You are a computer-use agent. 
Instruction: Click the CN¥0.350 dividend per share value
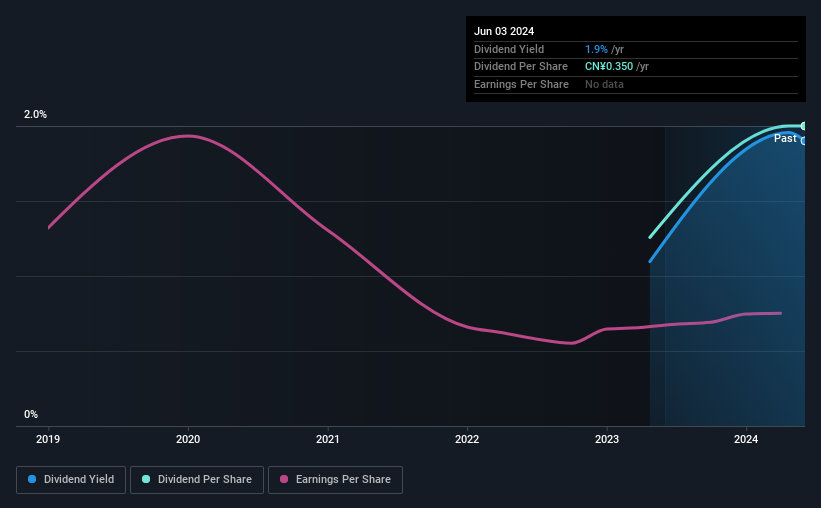coord(609,67)
